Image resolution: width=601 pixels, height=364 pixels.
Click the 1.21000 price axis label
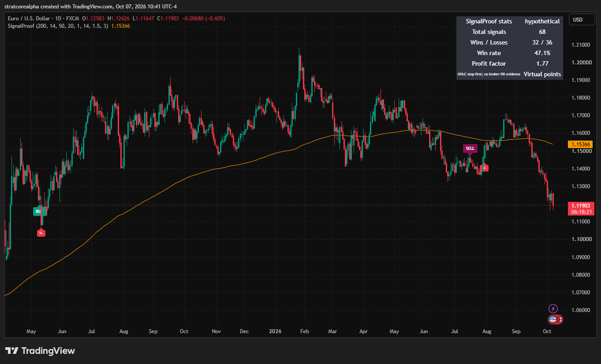[x=580, y=45]
